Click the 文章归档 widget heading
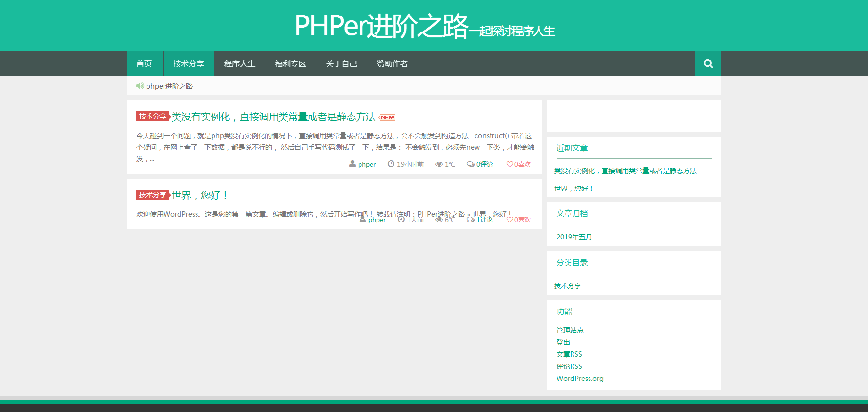868x412 pixels. pos(572,214)
